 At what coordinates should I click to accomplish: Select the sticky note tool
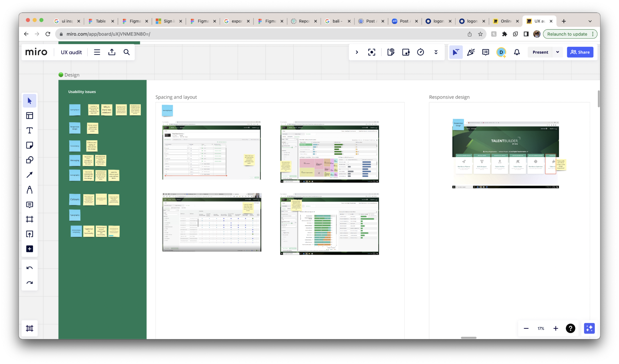point(30,145)
